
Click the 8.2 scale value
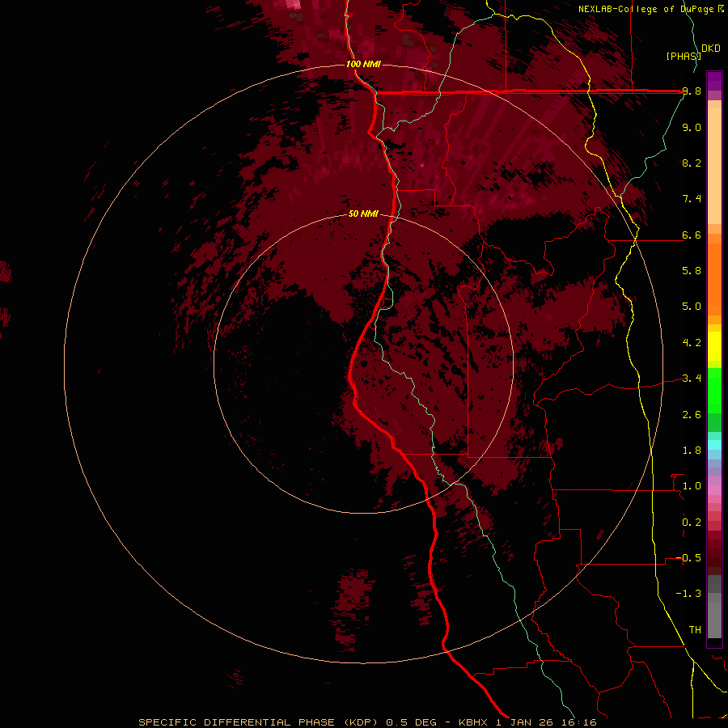(692, 163)
